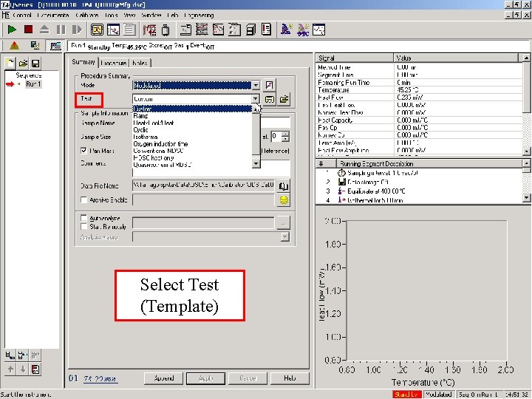The height and width of the screenshot is (399, 532).
Task: Click the monitor experiment view icon
Action: pos(55,46)
